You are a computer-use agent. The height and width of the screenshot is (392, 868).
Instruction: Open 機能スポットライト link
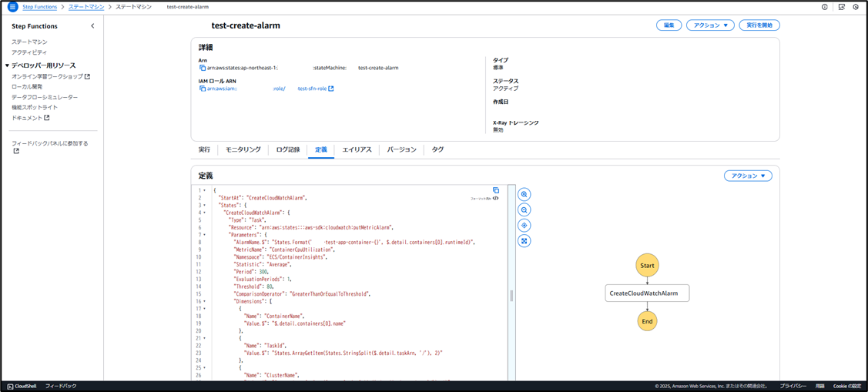point(35,107)
